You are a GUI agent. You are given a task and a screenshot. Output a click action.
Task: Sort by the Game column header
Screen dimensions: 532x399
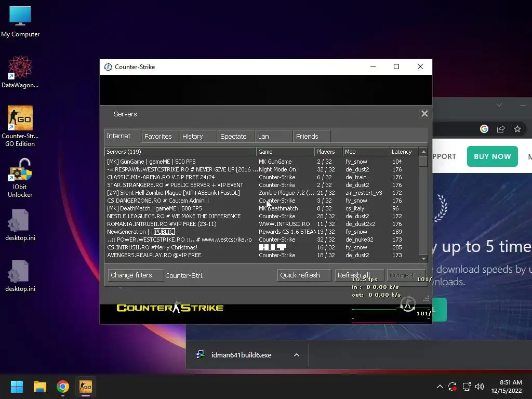(285, 152)
